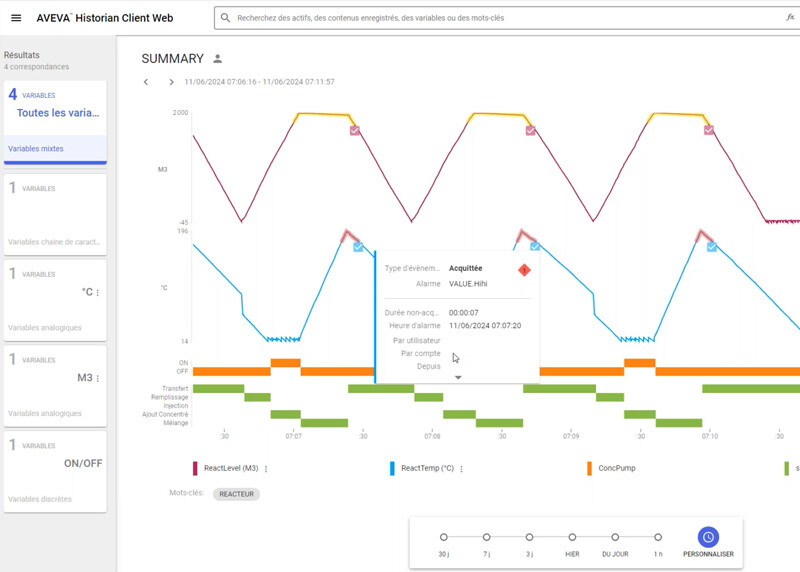Expand the alarm tooltip details arrow
The width and height of the screenshot is (800, 572).
tap(458, 377)
